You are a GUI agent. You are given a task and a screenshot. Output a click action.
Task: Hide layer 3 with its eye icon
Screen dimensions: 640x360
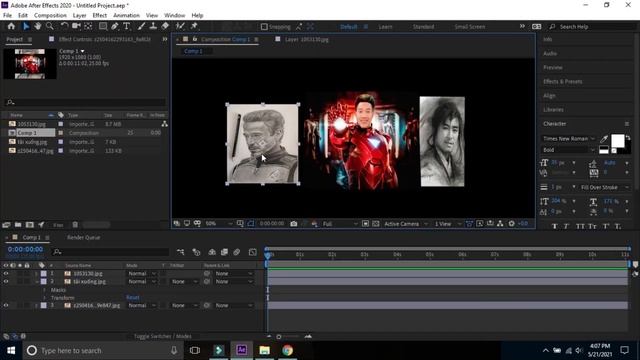click(x=6, y=305)
